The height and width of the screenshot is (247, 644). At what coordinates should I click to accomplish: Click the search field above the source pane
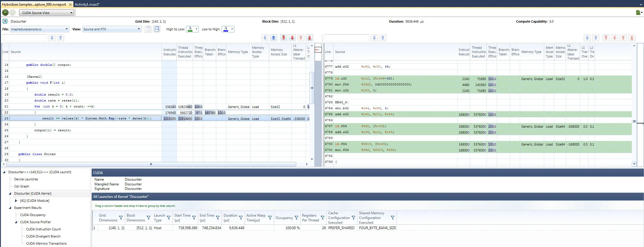25,38
